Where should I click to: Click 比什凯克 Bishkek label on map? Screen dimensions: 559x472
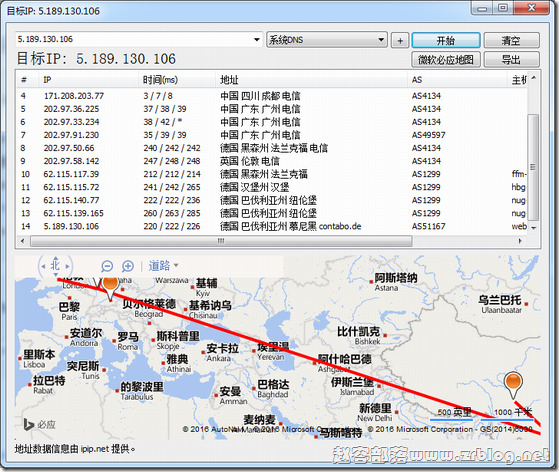pyautogui.click(x=360, y=336)
